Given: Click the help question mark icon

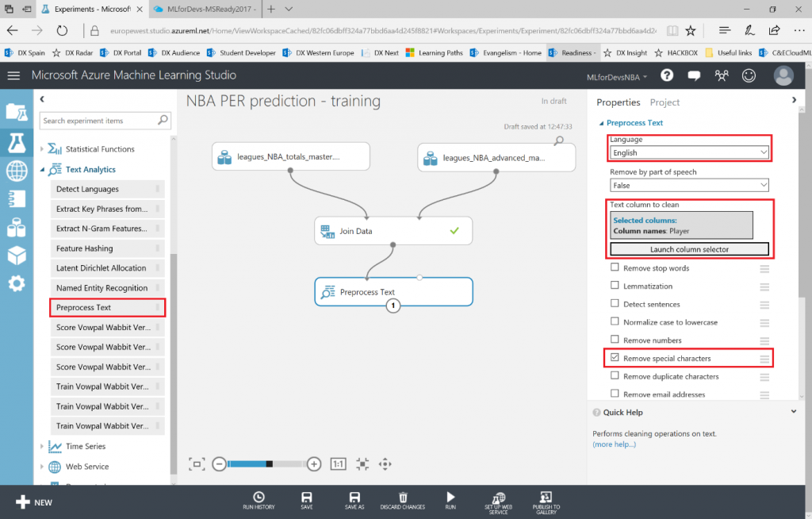Looking at the screenshot, I should [x=667, y=75].
